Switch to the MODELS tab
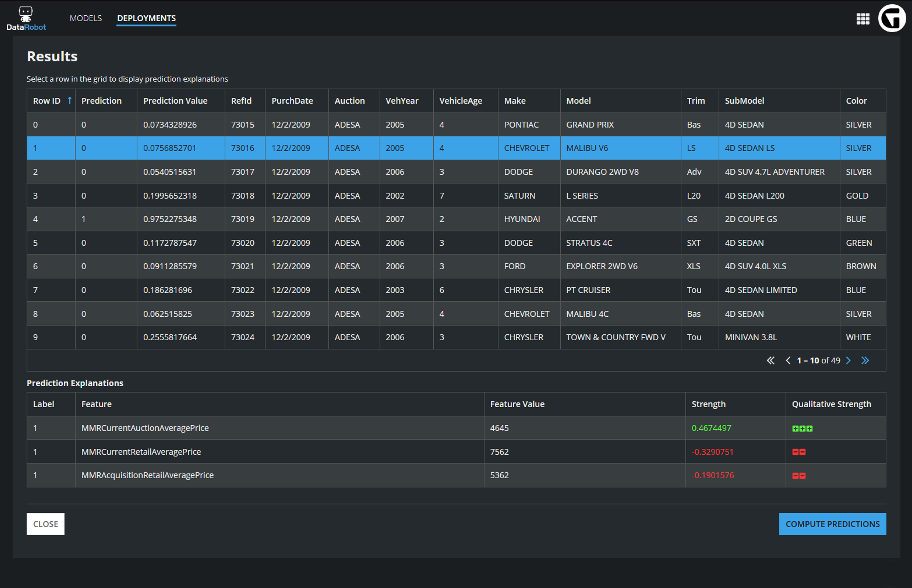912x588 pixels. click(85, 18)
